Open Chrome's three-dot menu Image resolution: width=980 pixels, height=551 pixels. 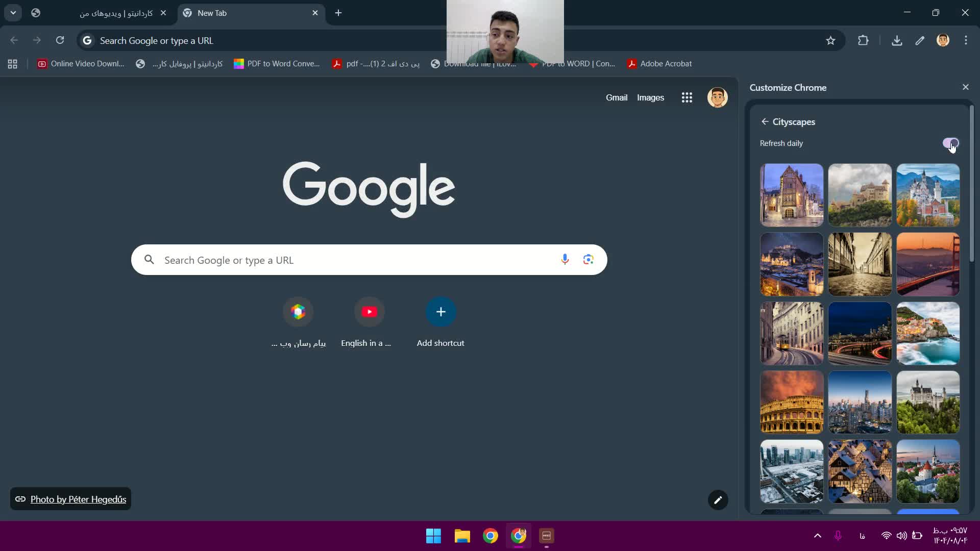[966, 41]
